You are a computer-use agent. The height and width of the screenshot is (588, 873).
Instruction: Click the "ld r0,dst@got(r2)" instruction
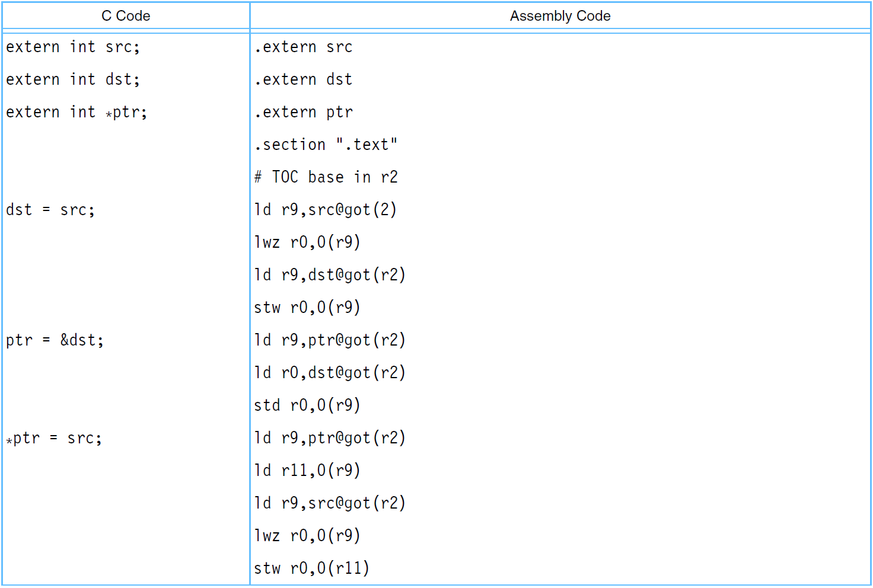330,373
